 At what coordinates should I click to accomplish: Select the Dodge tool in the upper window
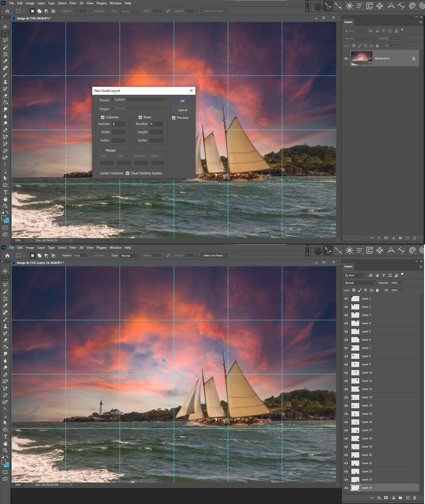5,123
